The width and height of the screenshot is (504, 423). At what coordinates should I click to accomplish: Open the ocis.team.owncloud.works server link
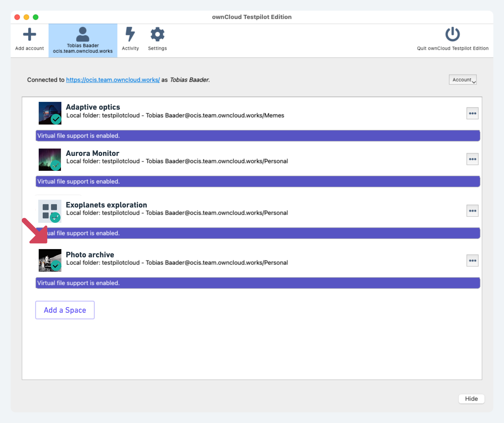[113, 80]
